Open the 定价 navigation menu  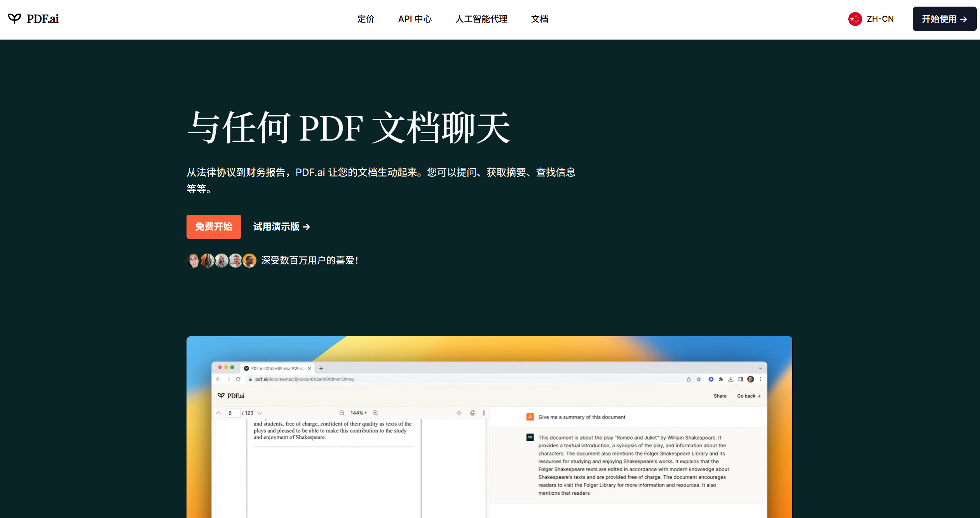click(366, 19)
